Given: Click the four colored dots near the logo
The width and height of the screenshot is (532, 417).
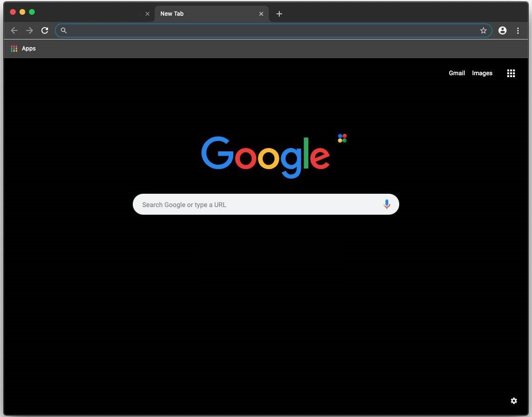Looking at the screenshot, I should click(342, 138).
